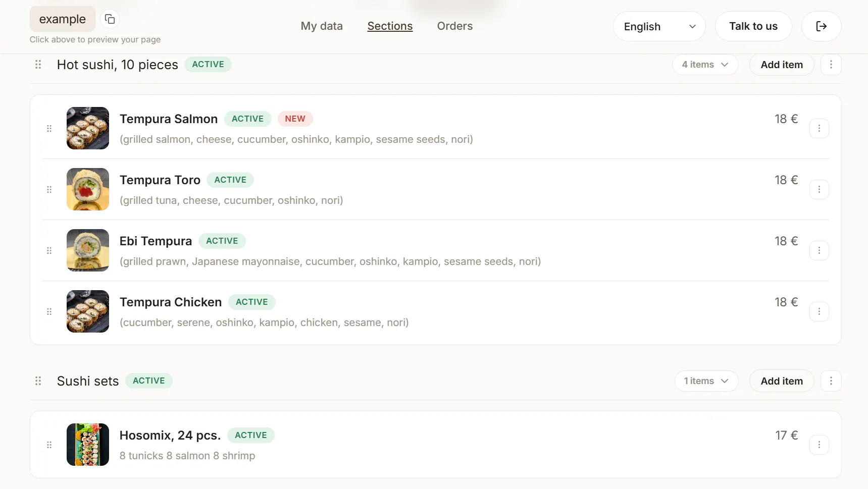The width and height of the screenshot is (868, 489).
Task: Open Tempura Salmon options menu
Action: coord(819,129)
